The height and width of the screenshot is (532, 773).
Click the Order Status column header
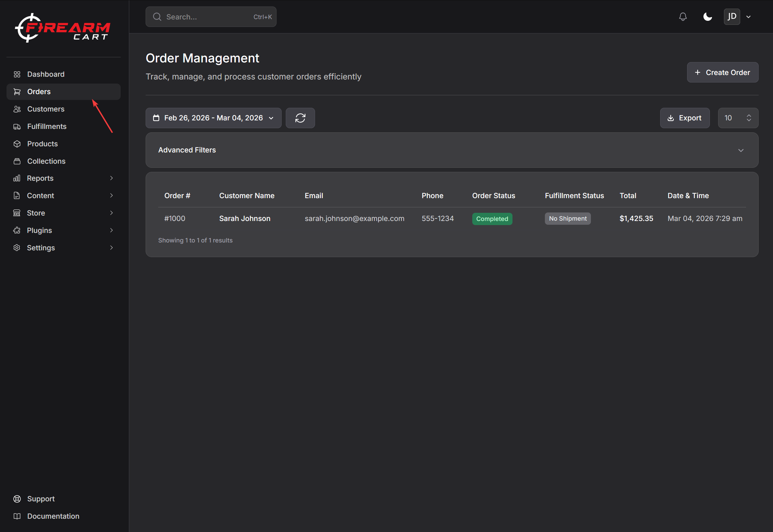pyautogui.click(x=493, y=196)
